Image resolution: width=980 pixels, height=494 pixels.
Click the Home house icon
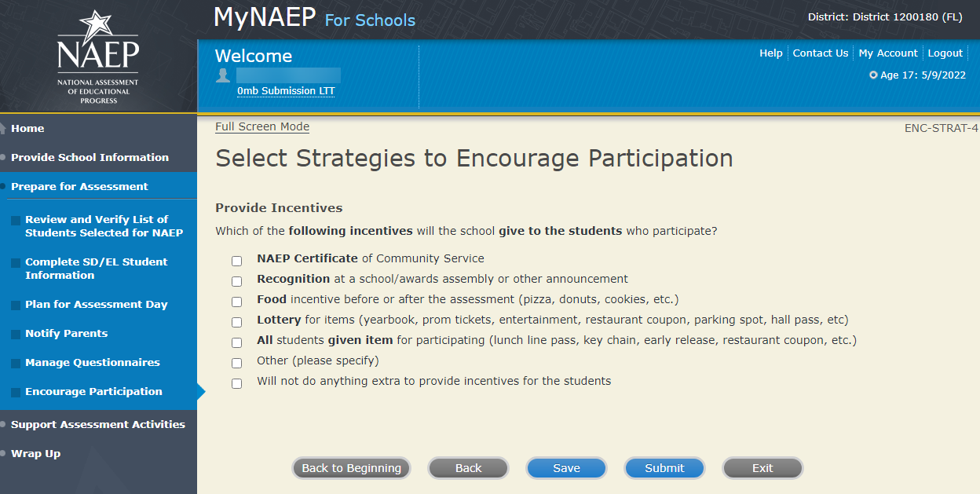[x=3, y=129]
